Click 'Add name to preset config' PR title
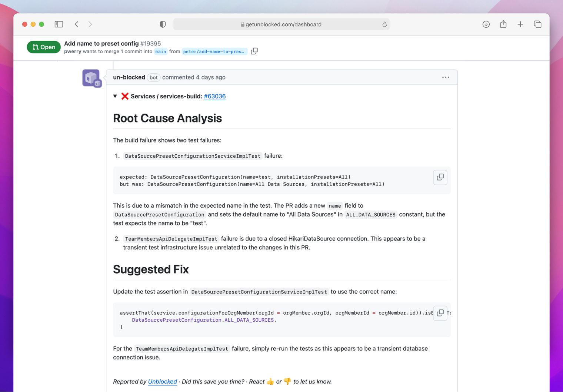The width and height of the screenshot is (563, 392). click(101, 43)
